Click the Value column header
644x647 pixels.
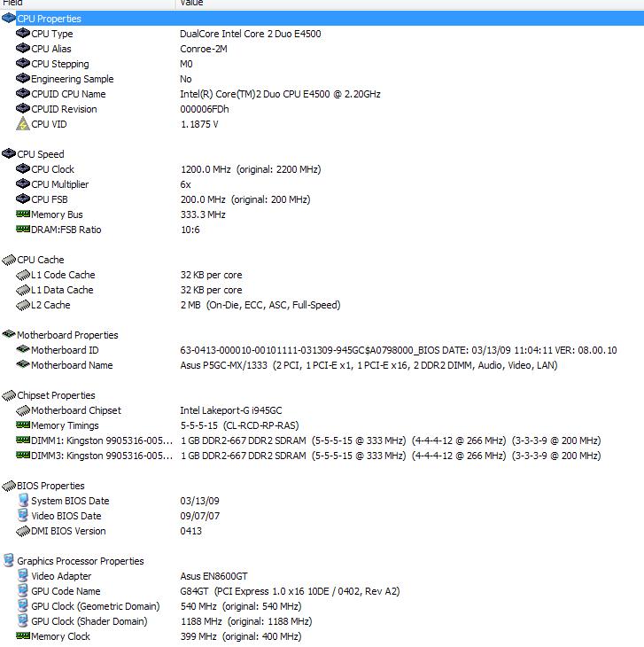pos(410,4)
